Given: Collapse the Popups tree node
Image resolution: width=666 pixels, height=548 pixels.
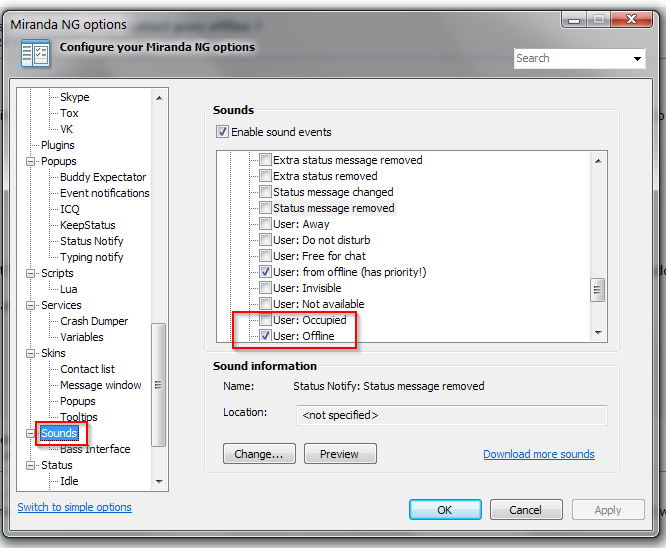Looking at the screenshot, I should 31,161.
